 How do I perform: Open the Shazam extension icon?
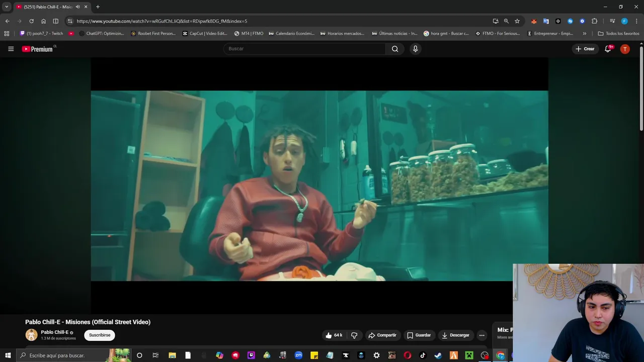click(x=570, y=21)
